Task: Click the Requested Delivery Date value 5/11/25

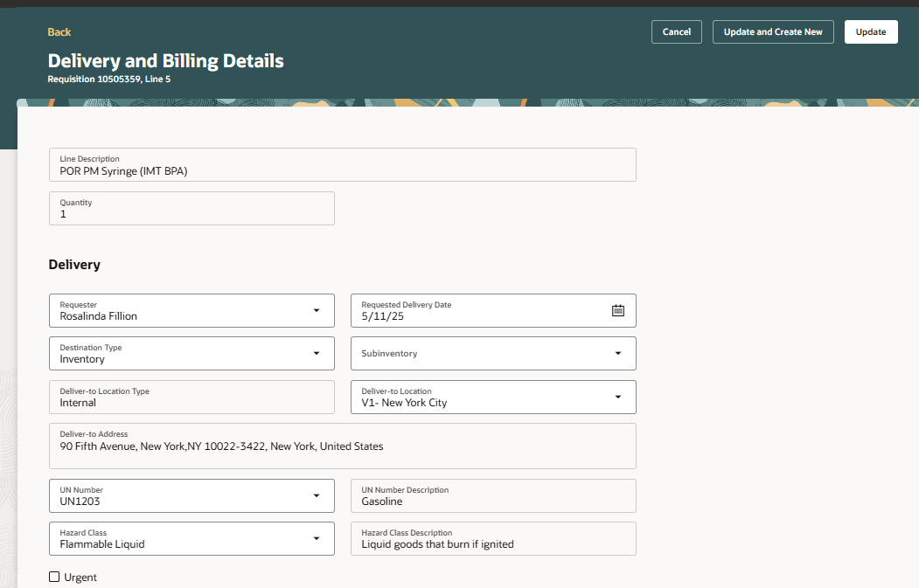Action: (383, 316)
